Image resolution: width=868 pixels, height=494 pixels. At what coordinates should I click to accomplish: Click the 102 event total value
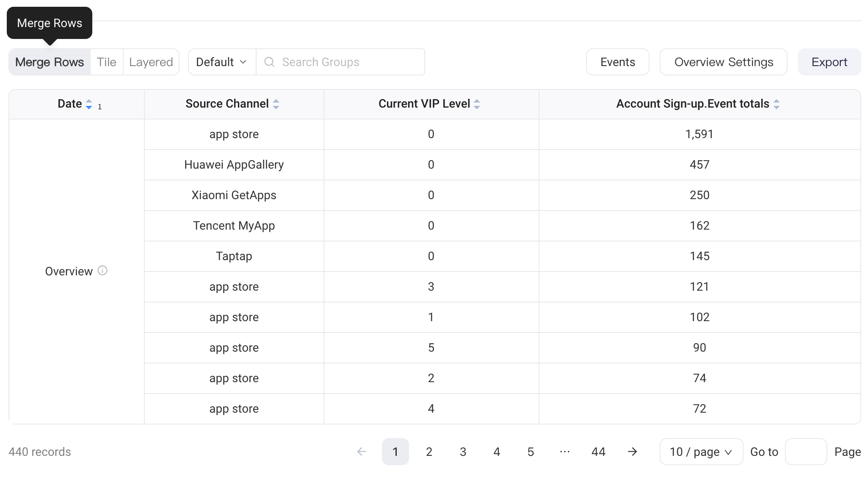tap(699, 317)
